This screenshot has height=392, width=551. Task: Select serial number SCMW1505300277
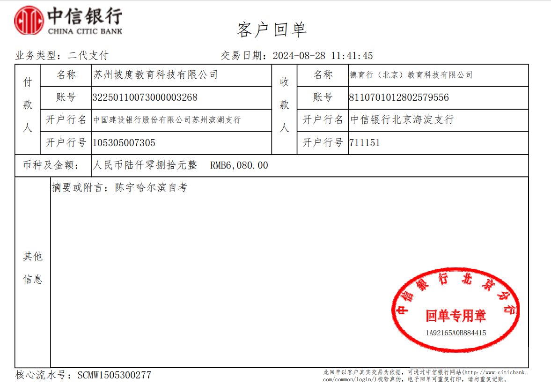[x=114, y=375]
